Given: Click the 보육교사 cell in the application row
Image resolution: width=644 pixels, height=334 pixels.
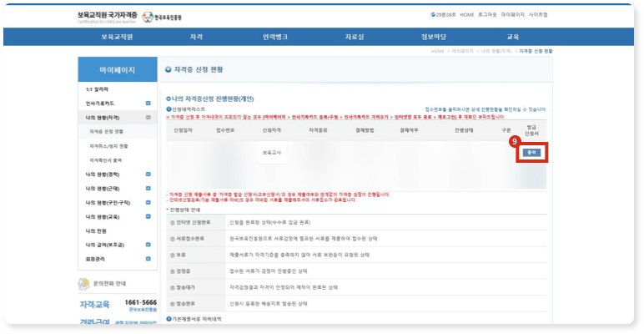Looking at the screenshot, I should [272, 153].
